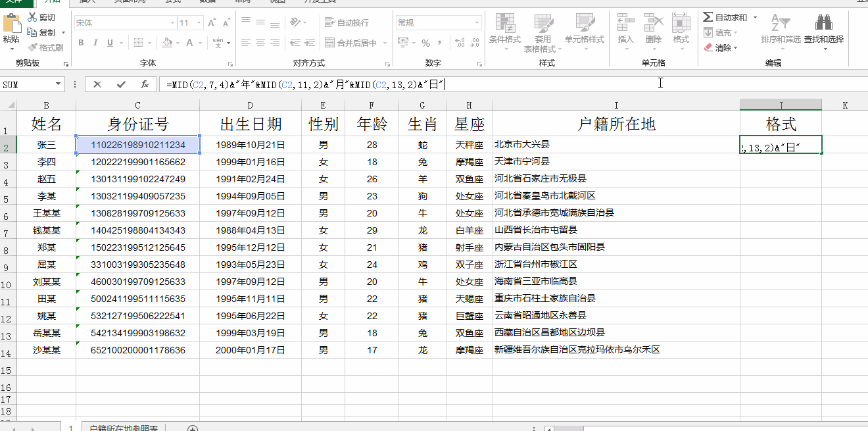Open the number format dropdown (常规)
Screen dimensions: 868x431
tap(476, 23)
